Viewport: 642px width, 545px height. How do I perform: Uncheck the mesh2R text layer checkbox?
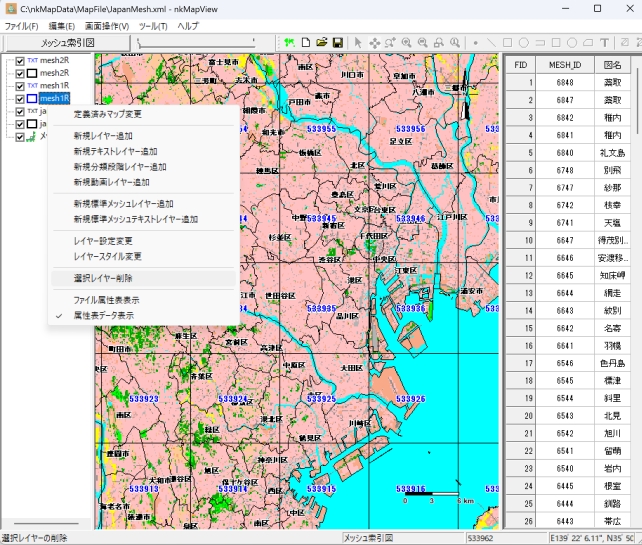click(x=19, y=61)
